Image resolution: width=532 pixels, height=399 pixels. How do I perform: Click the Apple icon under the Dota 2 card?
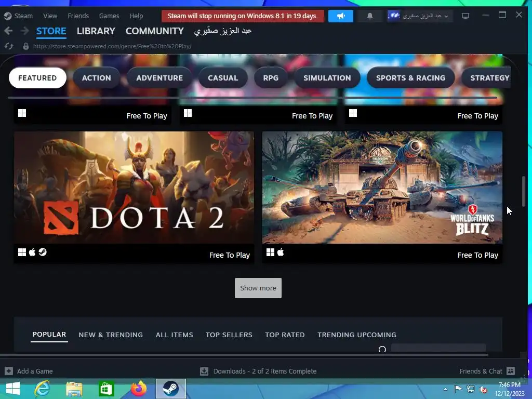[32, 252]
